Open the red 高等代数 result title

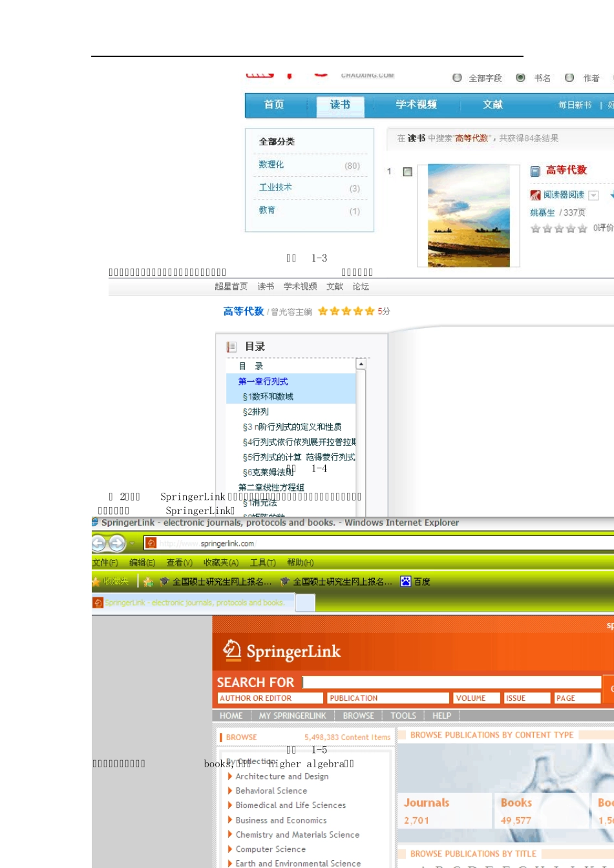point(566,170)
